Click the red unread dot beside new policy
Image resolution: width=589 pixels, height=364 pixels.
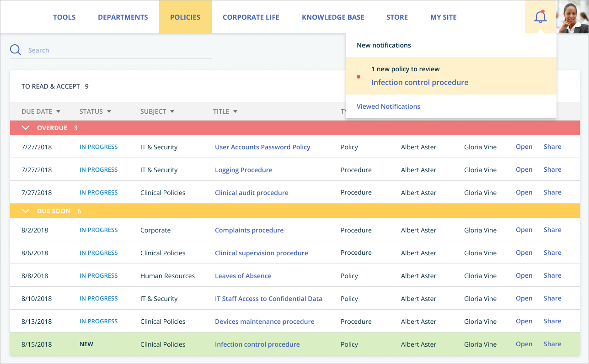pyautogui.click(x=358, y=77)
